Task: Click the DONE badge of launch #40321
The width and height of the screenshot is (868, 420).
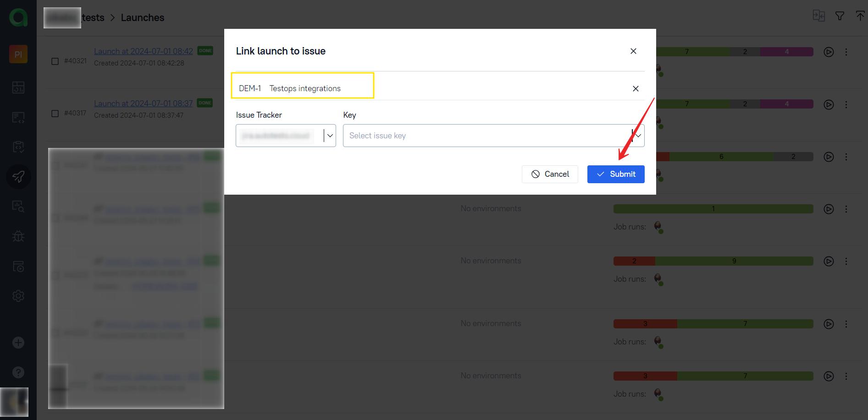Action: coord(205,50)
